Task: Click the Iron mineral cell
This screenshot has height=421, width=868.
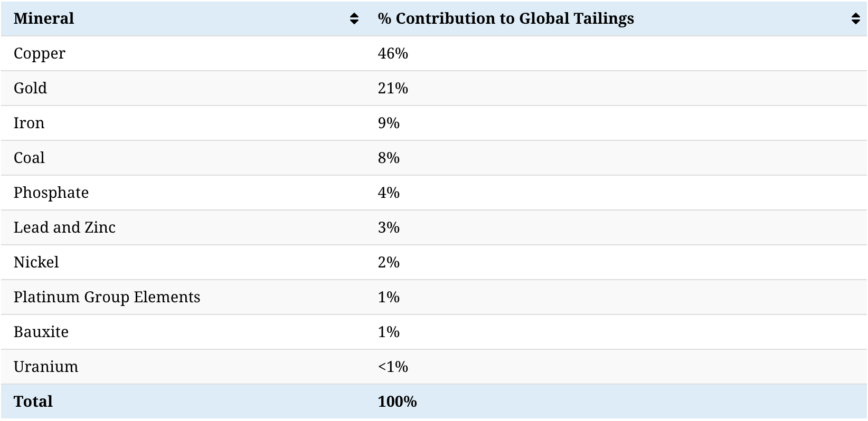Action: (29, 123)
